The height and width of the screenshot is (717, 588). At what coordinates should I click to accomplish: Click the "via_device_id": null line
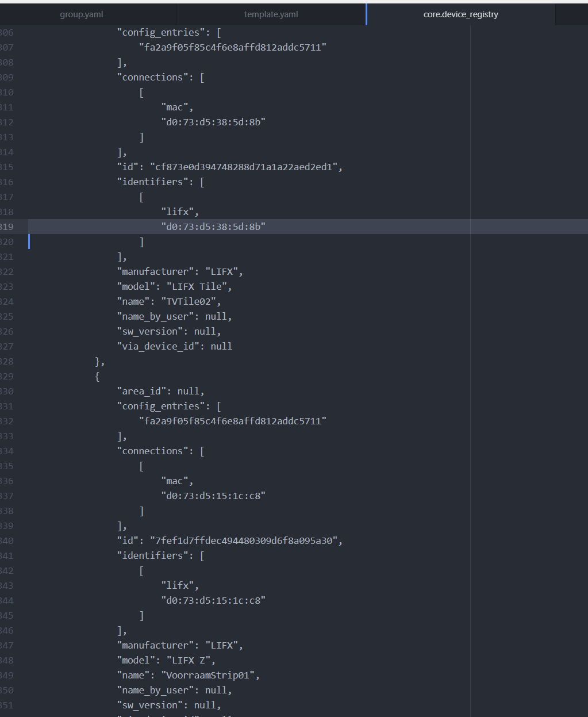175,346
